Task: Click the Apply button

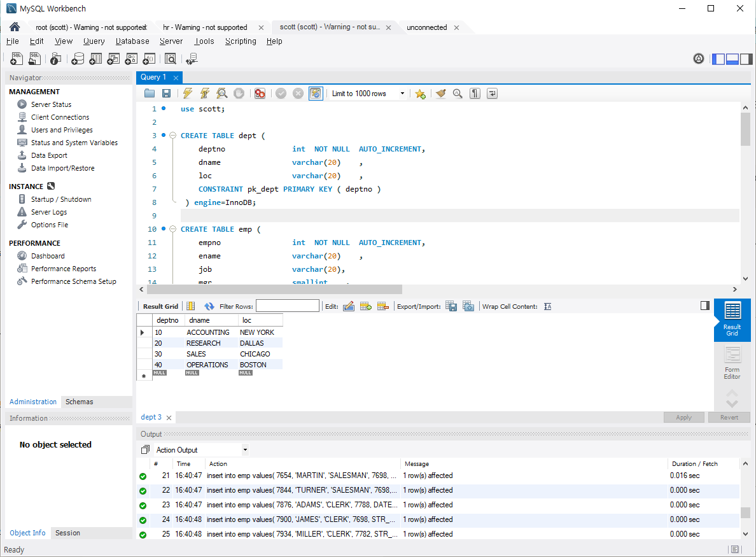Action: [683, 417]
